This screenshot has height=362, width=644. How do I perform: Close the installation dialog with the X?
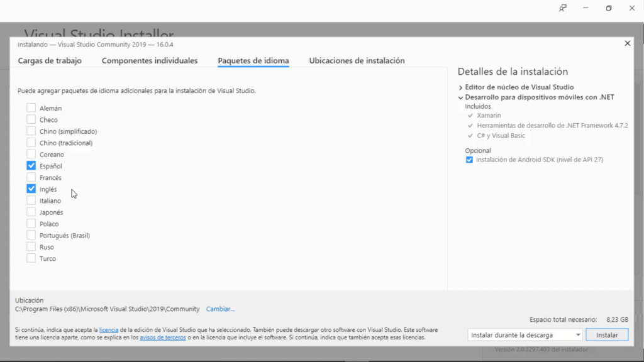[x=627, y=43]
